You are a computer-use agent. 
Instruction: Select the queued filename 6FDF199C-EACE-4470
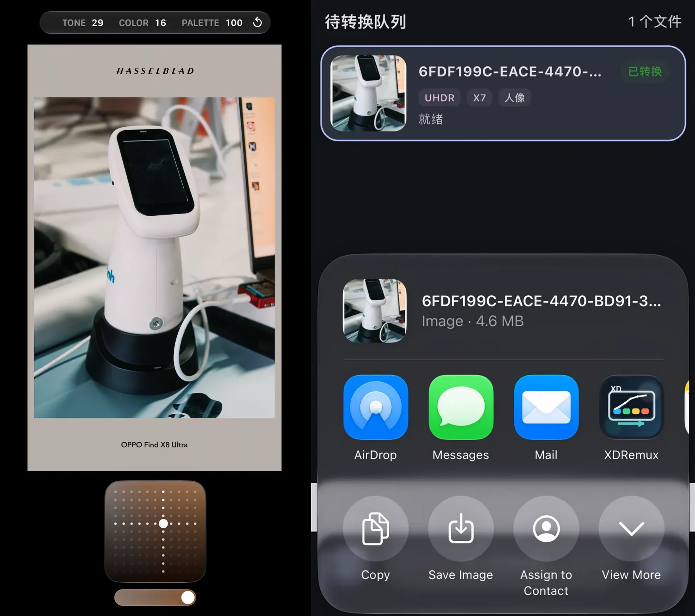[x=510, y=71]
